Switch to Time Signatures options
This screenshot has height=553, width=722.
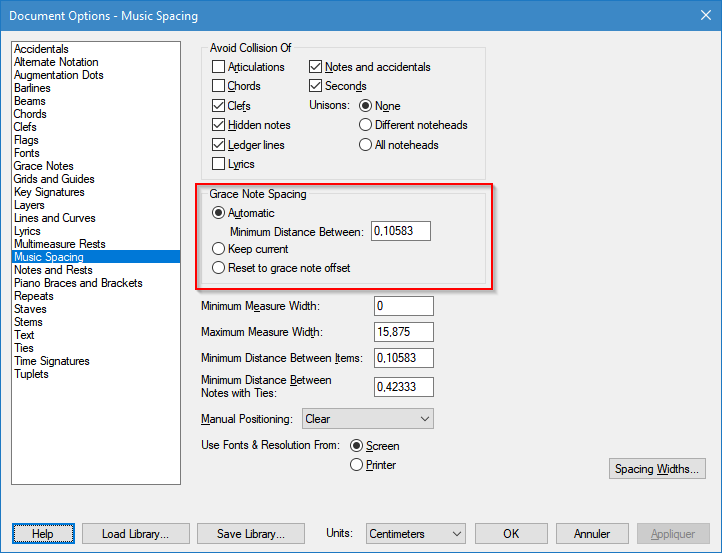tap(51, 361)
